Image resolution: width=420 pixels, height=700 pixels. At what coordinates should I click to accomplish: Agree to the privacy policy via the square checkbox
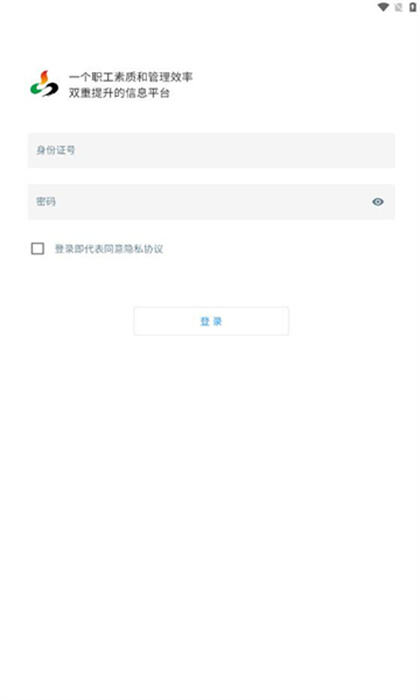tap(37, 249)
